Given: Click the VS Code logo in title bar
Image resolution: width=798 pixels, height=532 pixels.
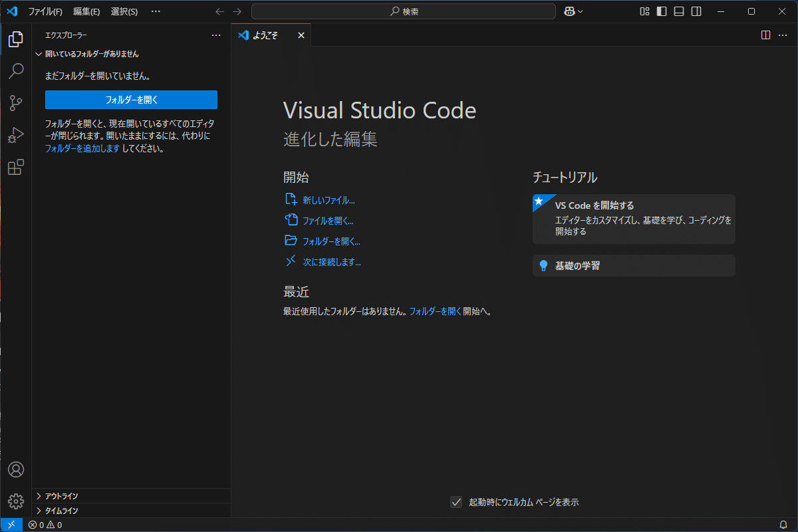Looking at the screenshot, I should 11,11.
